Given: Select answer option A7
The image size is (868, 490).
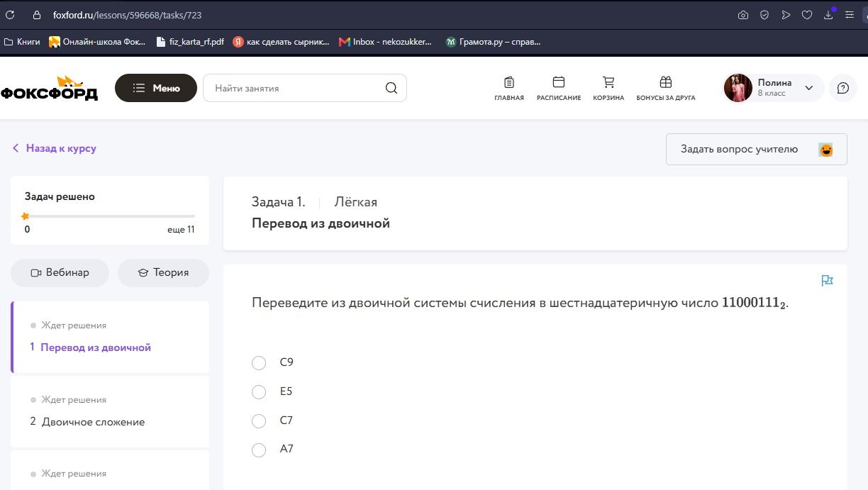Looking at the screenshot, I should [259, 450].
